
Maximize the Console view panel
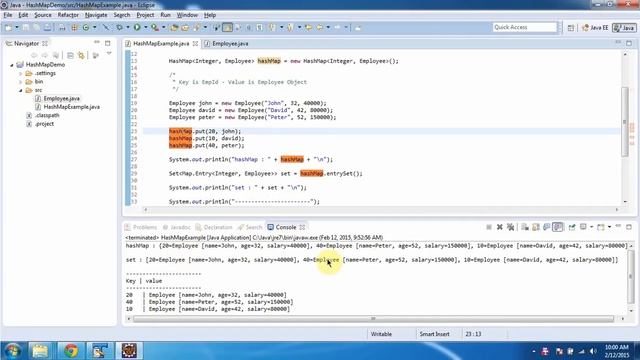click(629, 227)
